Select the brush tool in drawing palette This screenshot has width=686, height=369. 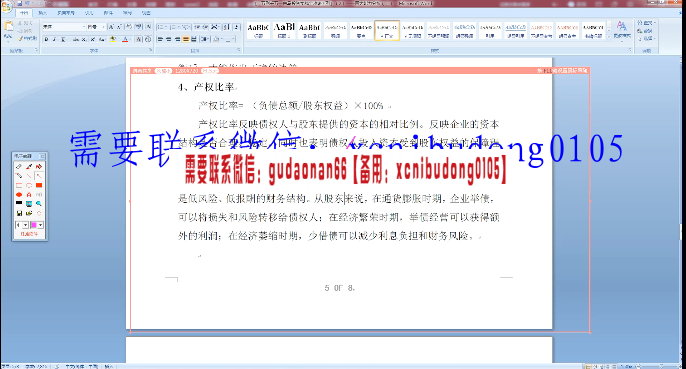[x=29, y=166]
